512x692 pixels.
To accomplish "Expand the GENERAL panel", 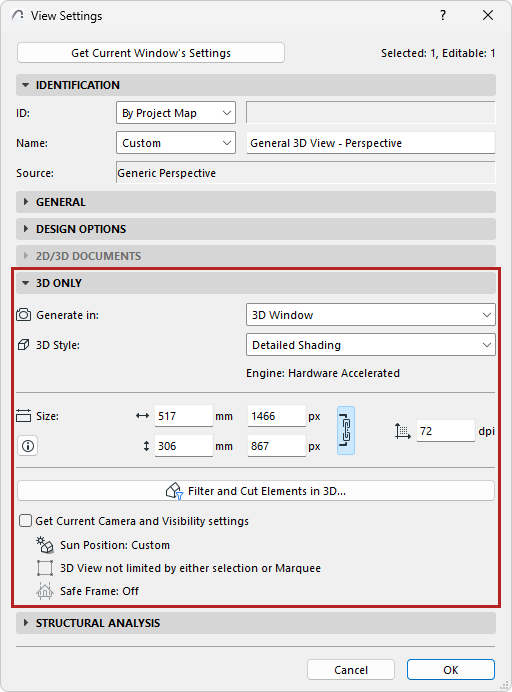I will [256, 202].
